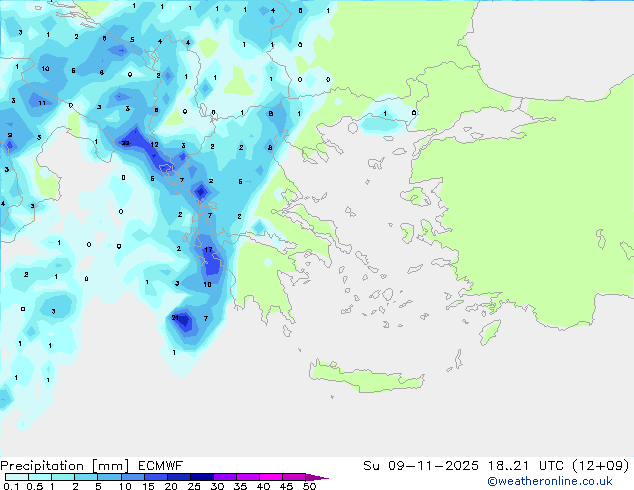Click the '45' legend scale label
634x490 pixels.
click(286, 486)
